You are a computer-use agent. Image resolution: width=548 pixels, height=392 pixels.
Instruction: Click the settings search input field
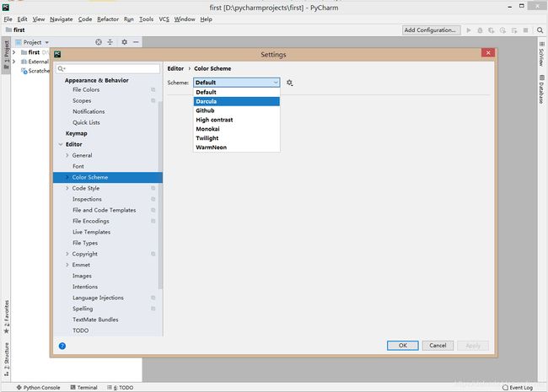(108, 69)
